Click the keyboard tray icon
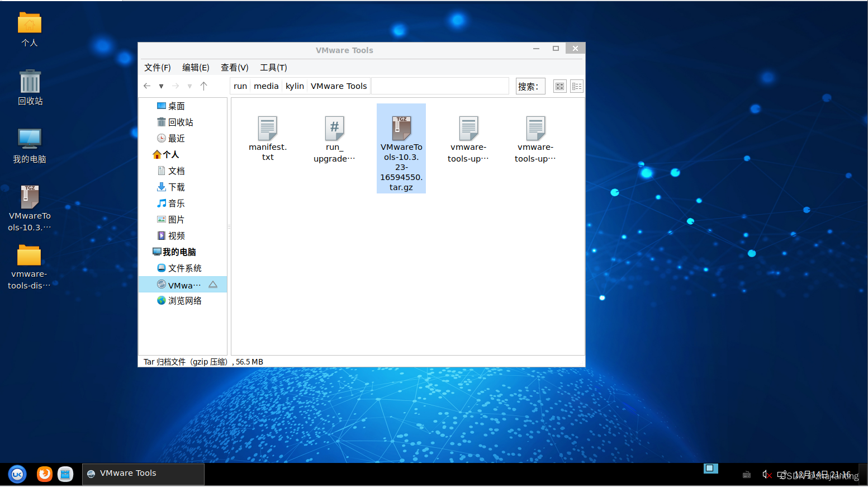This screenshot has height=487, width=868. 747,475
